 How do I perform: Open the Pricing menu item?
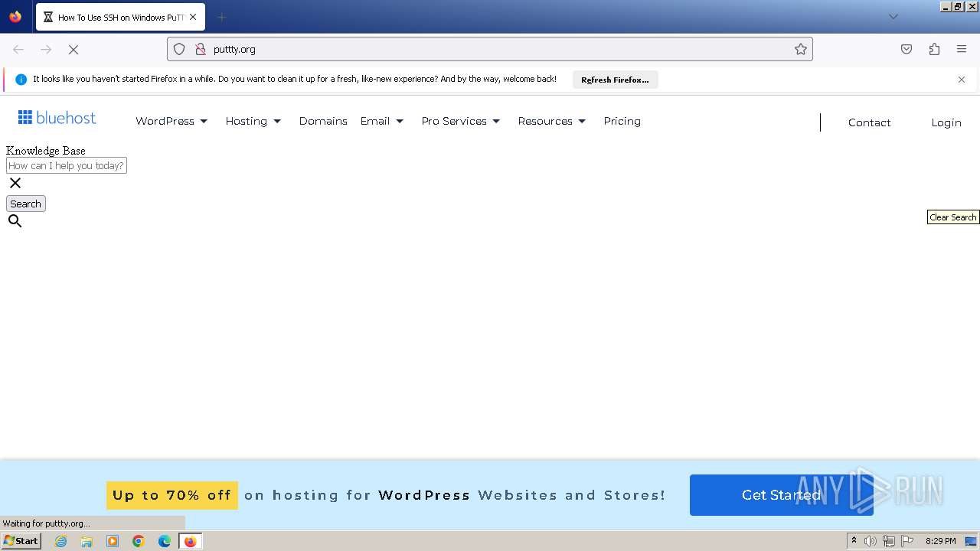point(622,121)
